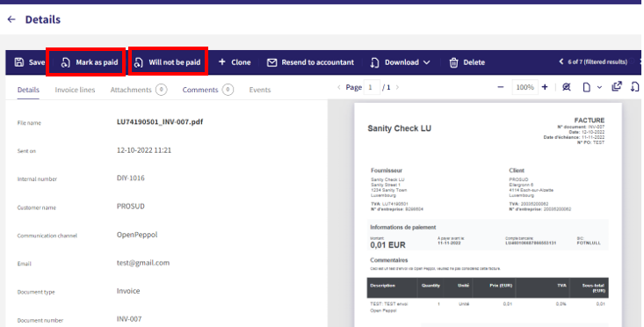
Task: Mark the invoice as paid
Action: pyautogui.click(x=90, y=62)
